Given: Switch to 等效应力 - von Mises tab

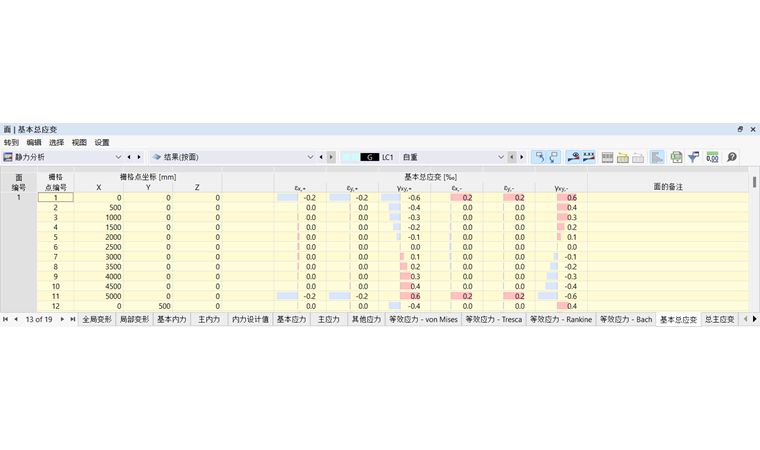Looking at the screenshot, I should (423, 319).
